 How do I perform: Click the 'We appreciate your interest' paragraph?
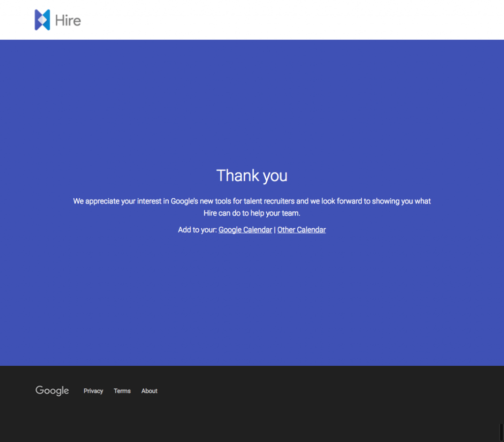tap(252, 207)
